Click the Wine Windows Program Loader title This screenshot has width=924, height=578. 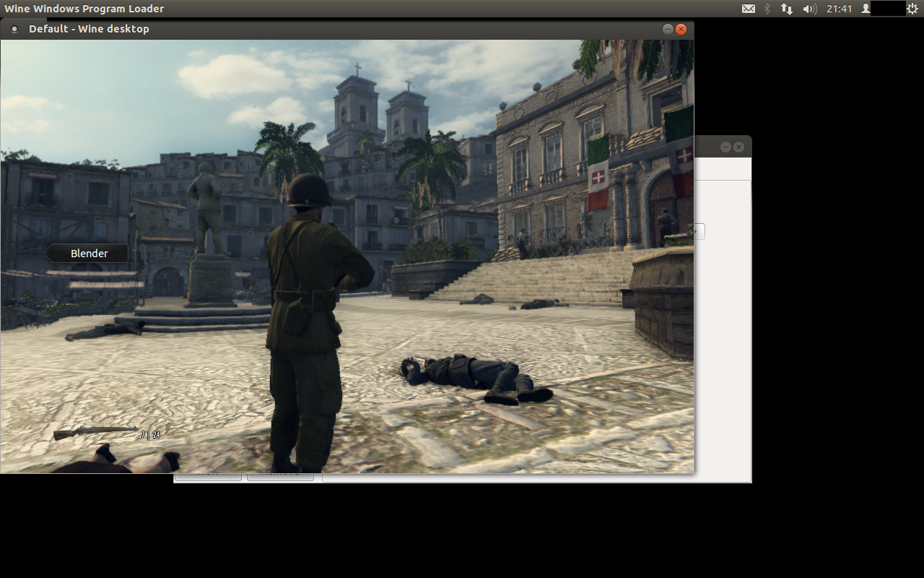pyautogui.click(x=84, y=9)
